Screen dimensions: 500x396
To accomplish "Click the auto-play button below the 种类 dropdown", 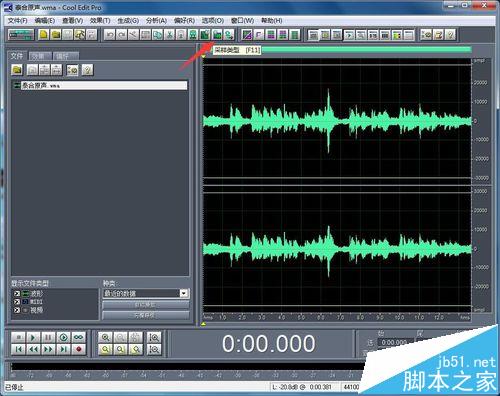I will pos(146,305).
